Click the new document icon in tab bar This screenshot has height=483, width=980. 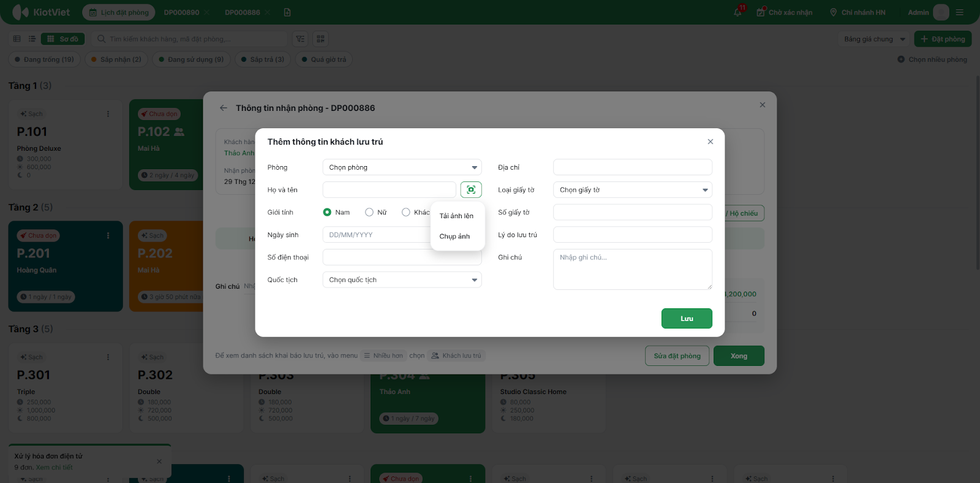coord(287,12)
